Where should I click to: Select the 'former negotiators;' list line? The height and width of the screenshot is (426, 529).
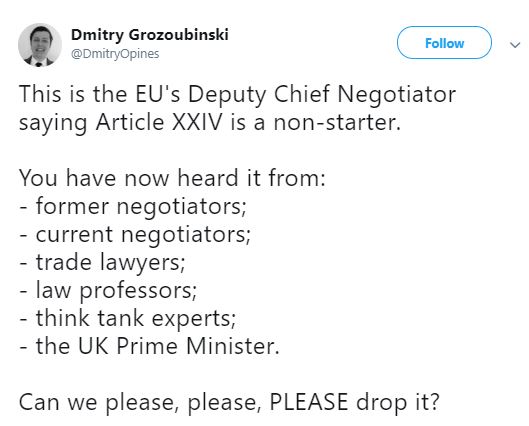click(133, 206)
